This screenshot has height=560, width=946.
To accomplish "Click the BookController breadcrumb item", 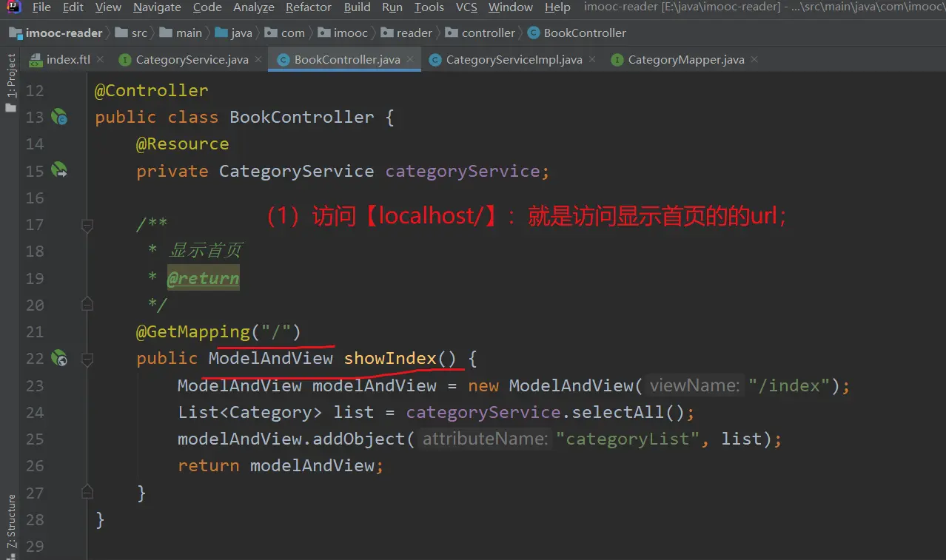I will [584, 33].
